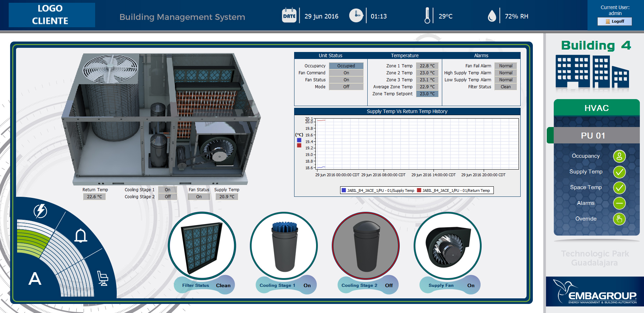
Task: Select the lightning energy icon on dial
Action: (40, 211)
